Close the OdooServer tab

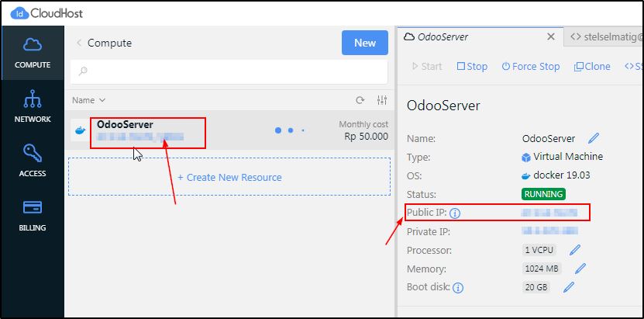point(551,36)
